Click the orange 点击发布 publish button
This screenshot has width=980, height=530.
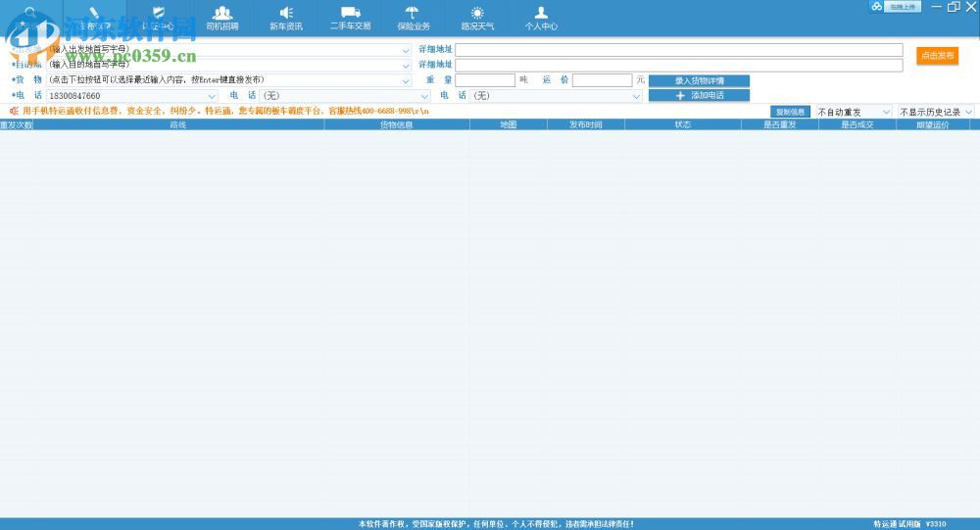point(938,56)
